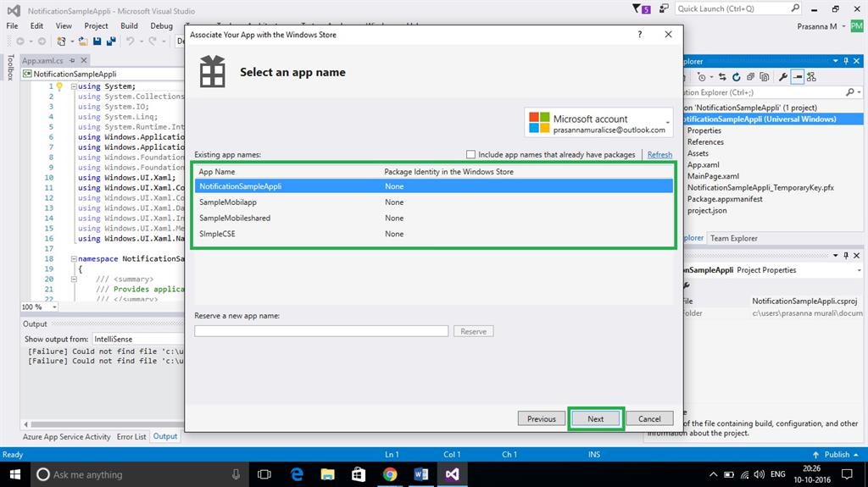Open Project Properties object dropdown
The height and width of the screenshot is (487, 868).
[860, 270]
